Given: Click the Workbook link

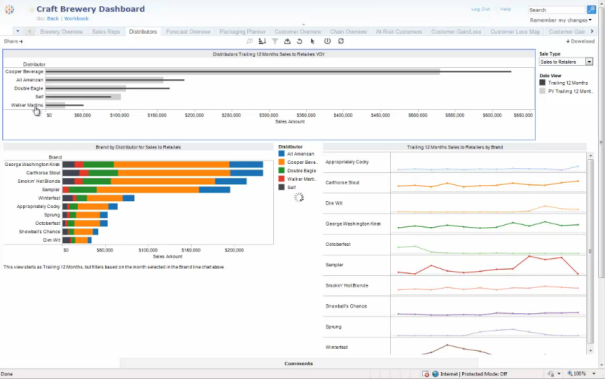Looking at the screenshot, I should tap(76, 19).
